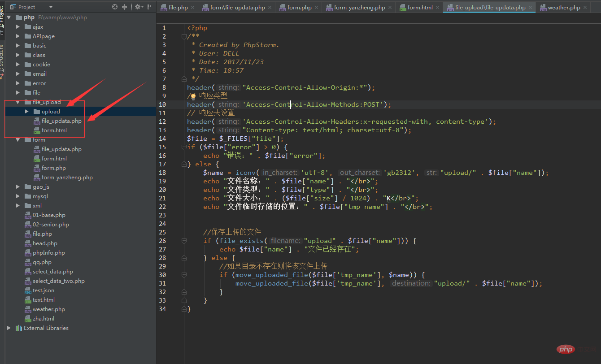Select zha.html in the project tree
Viewport: 601px width, 364px height.
pyautogui.click(x=39, y=319)
